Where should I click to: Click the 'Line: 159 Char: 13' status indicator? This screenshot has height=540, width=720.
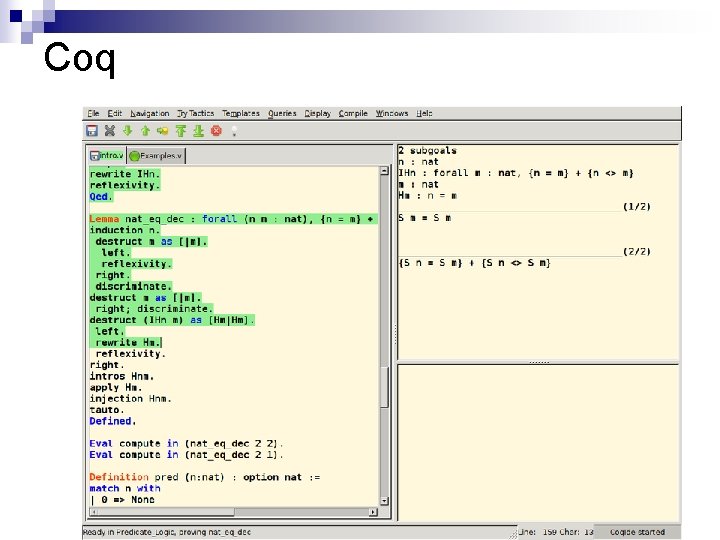pyautogui.click(x=556, y=532)
